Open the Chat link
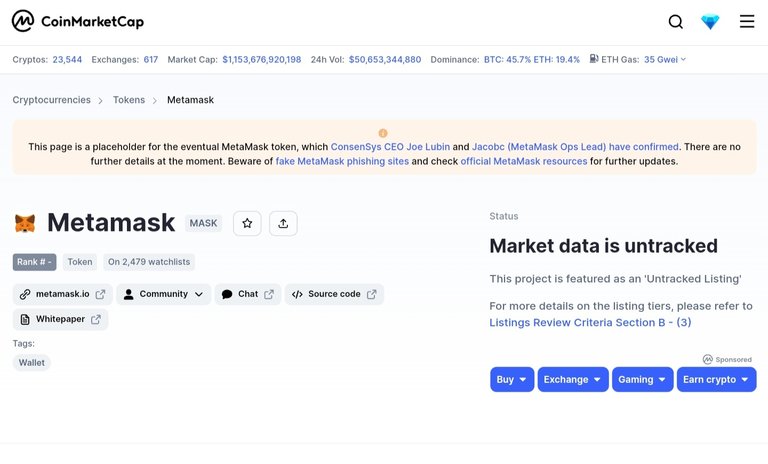 coord(247,294)
